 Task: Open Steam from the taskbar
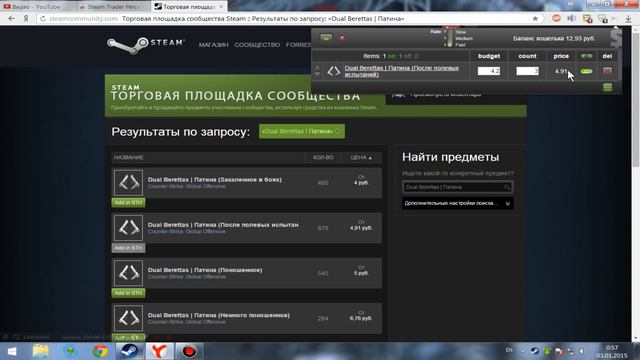[x=130, y=351]
